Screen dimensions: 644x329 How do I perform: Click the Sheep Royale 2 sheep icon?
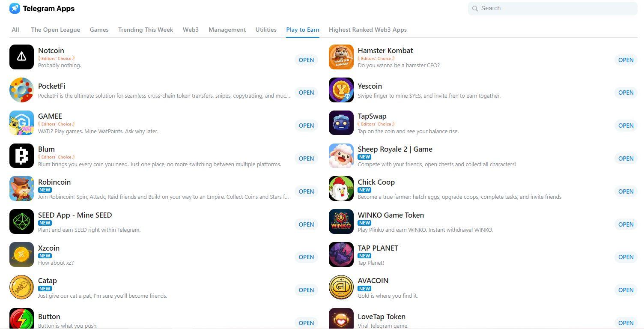tap(341, 156)
